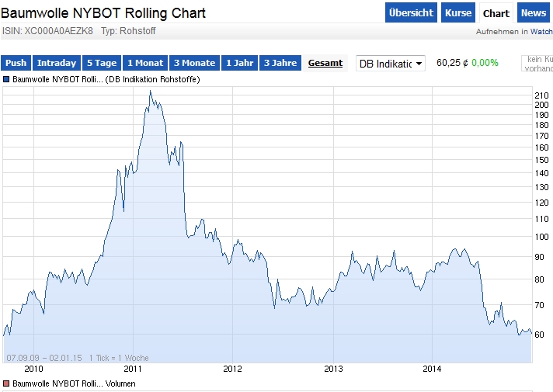
Task: Click the 100 y-axis label
Action: pyautogui.click(x=541, y=237)
